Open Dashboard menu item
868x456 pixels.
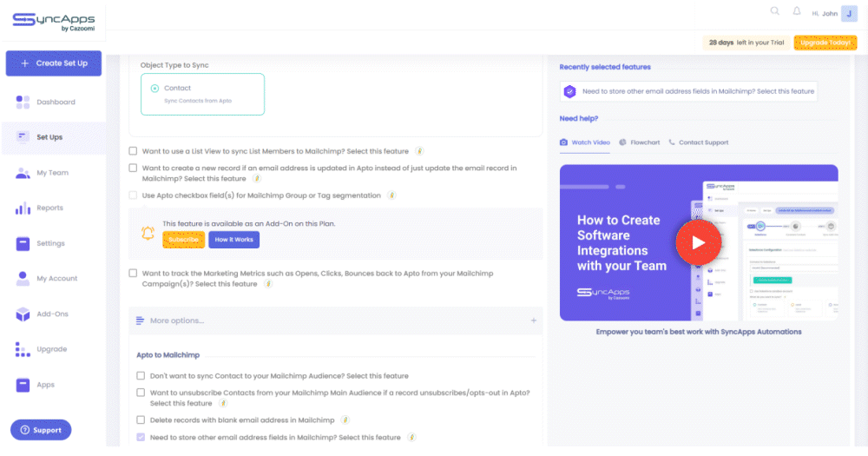(54, 102)
